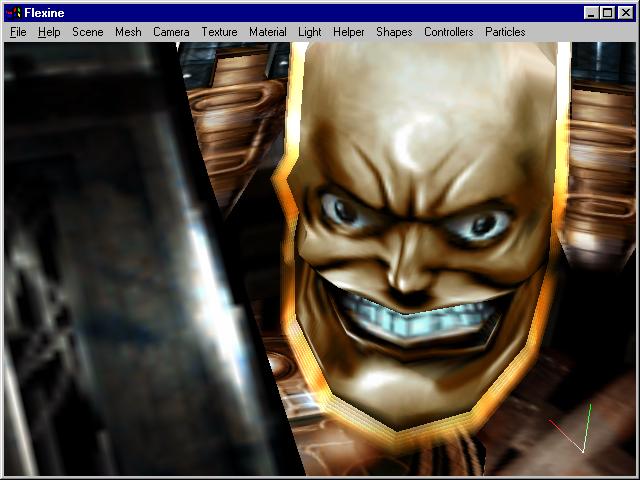Open the Light menu

[309, 32]
